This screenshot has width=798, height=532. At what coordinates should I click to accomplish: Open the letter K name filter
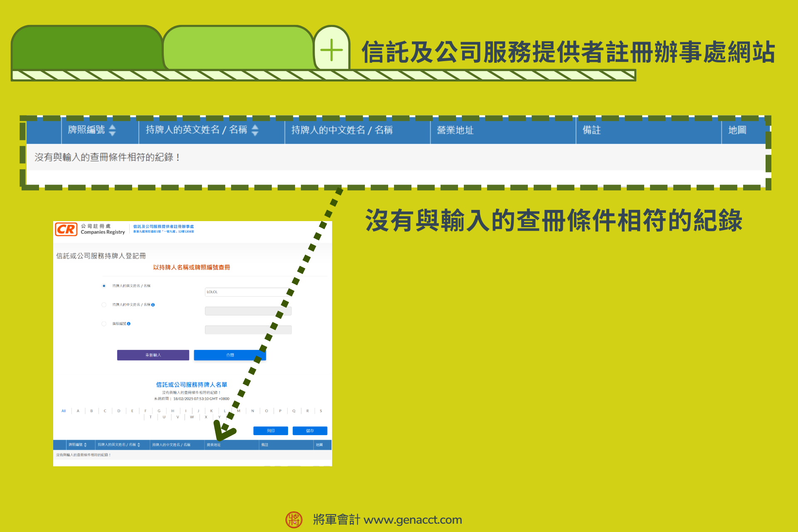click(212, 411)
